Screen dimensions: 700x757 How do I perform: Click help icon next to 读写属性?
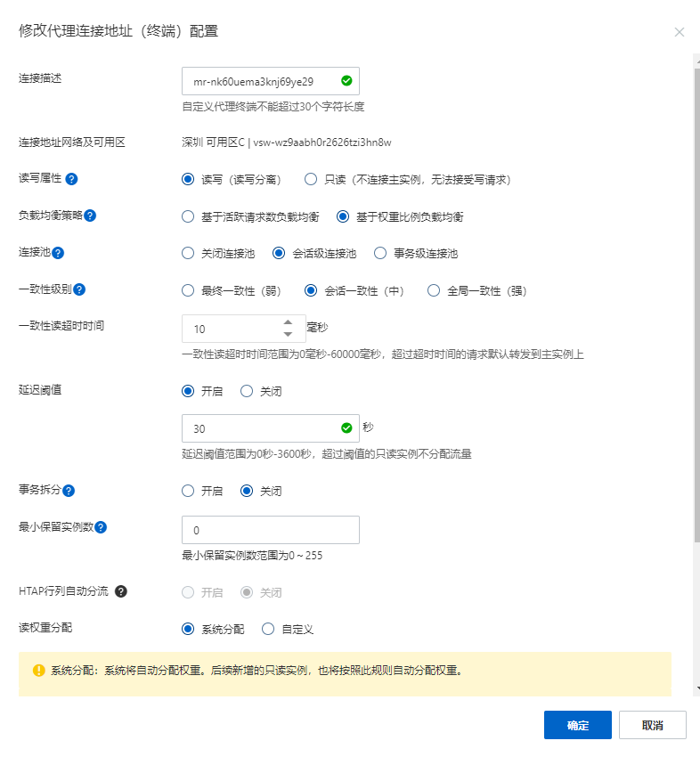click(72, 179)
